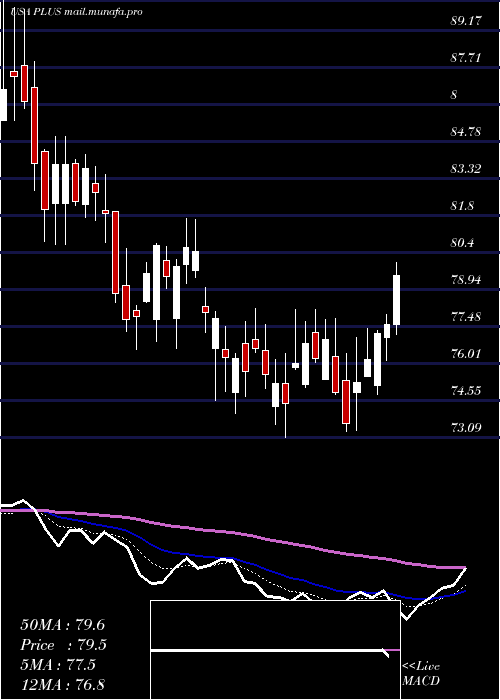Click the 89.17 price axis label
The width and height of the screenshot is (500, 700).
tap(466, 21)
